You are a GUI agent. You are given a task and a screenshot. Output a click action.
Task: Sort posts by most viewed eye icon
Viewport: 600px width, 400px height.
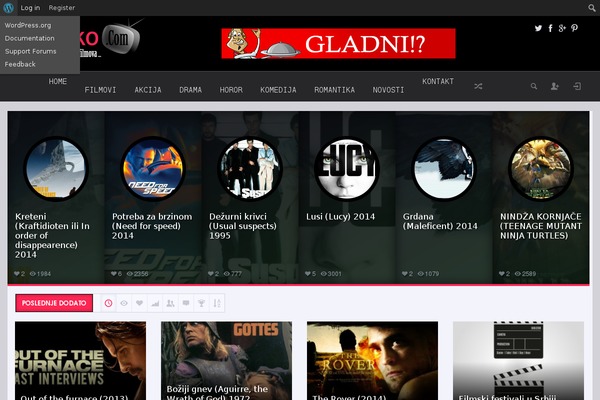click(124, 303)
